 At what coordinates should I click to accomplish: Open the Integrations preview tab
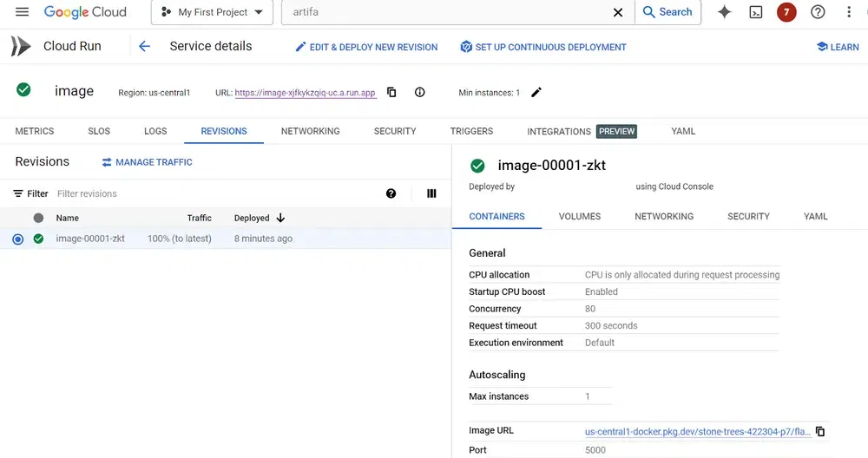[582, 131]
